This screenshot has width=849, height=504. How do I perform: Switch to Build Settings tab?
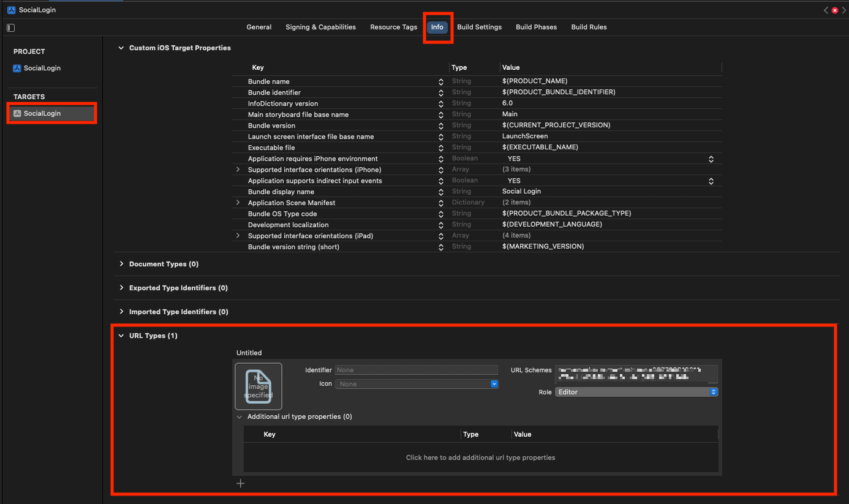(480, 27)
